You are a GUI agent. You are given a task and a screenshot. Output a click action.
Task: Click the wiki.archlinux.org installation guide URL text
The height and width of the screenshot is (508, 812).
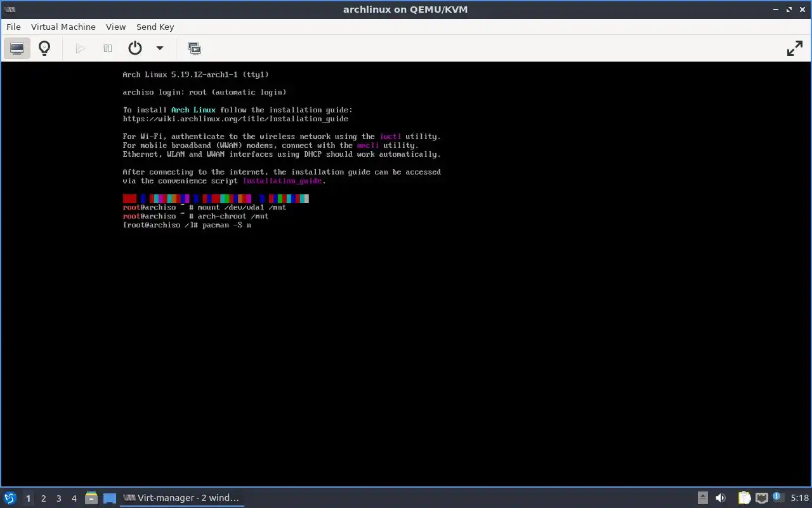[235, 119]
